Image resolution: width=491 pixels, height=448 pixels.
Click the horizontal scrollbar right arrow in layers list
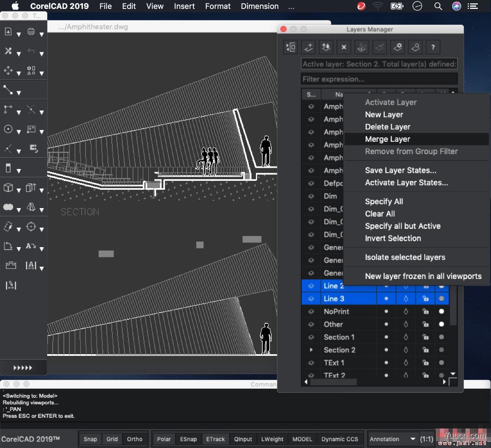click(444, 382)
